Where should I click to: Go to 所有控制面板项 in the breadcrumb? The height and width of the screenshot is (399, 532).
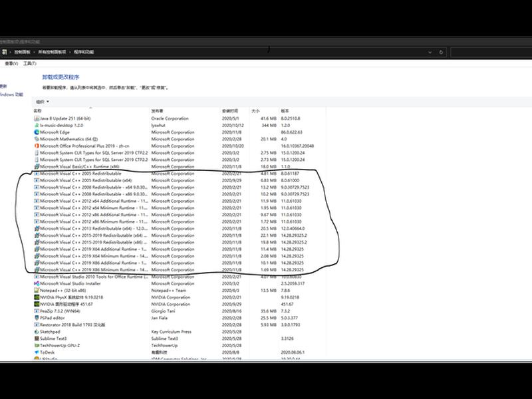pyautogui.click(x=52, y=52)
